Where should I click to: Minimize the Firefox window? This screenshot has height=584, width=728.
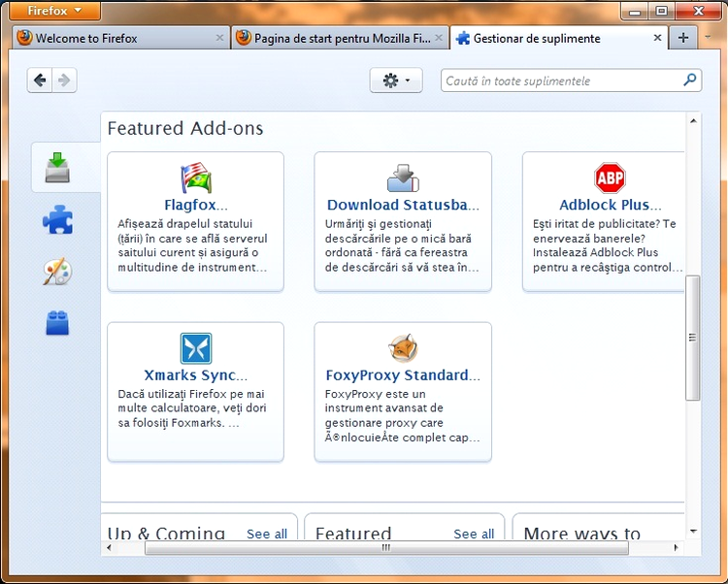635,12
